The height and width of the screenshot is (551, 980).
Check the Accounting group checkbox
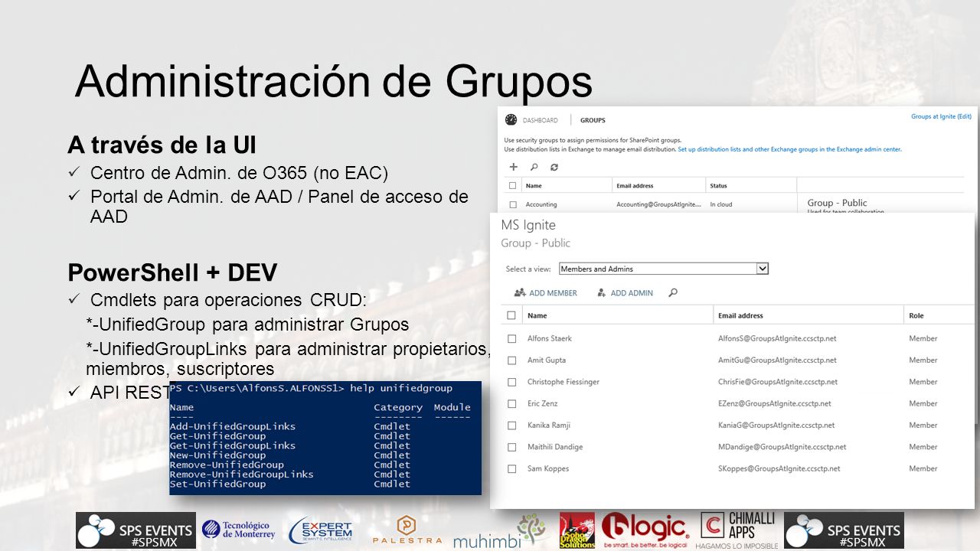click(x=513, y=204)
